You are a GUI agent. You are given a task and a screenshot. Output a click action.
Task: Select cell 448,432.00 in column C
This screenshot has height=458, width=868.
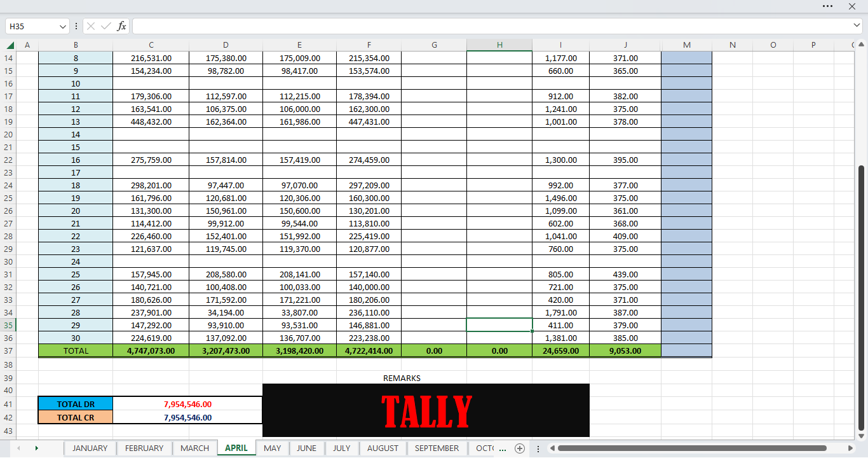coord(151,121)
